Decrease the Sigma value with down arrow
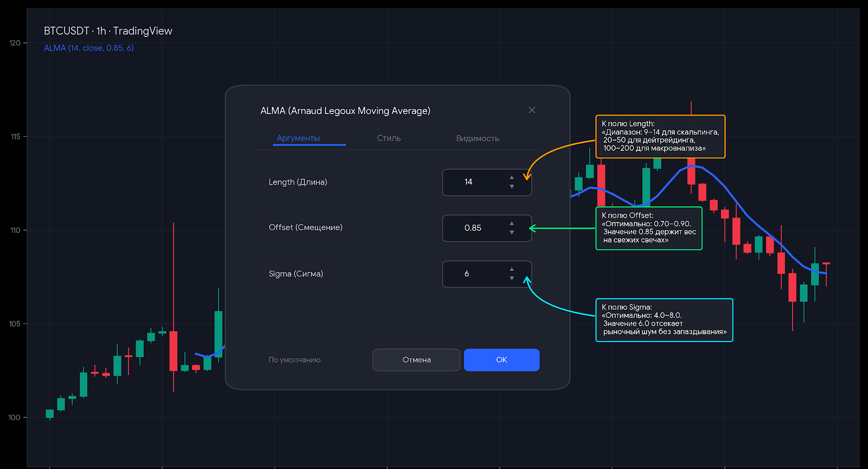Image resolution: width=868 pixels, height=469 pixels. click(x=512, y=278)
